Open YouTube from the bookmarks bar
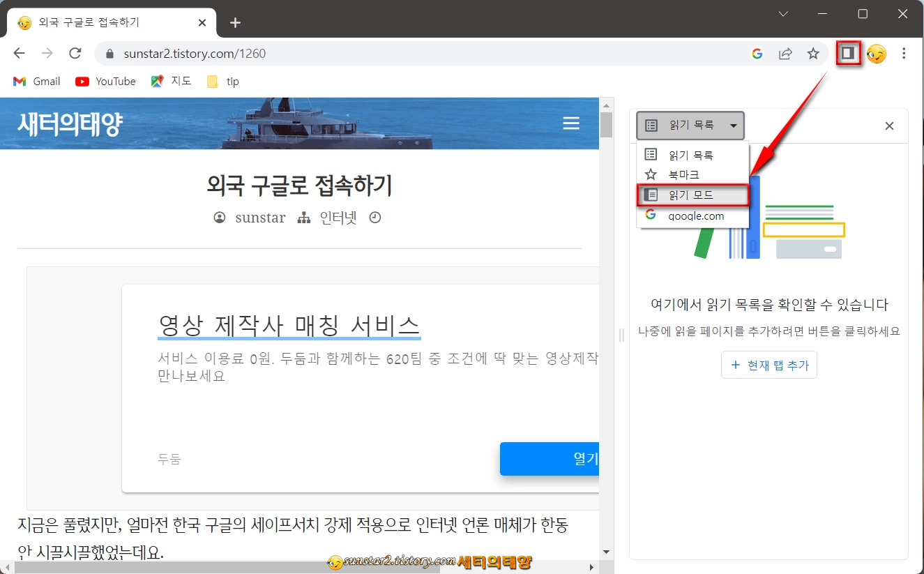 [x=105, y=81]
